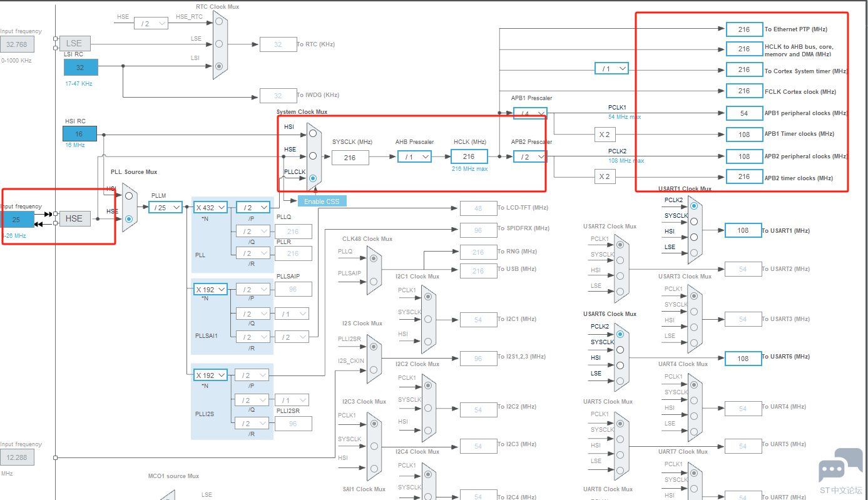The height and width of the screenshot is (500, 868).
Task: Select LSE in the USART6 Clock Mux
Action: tap(620, 381)
